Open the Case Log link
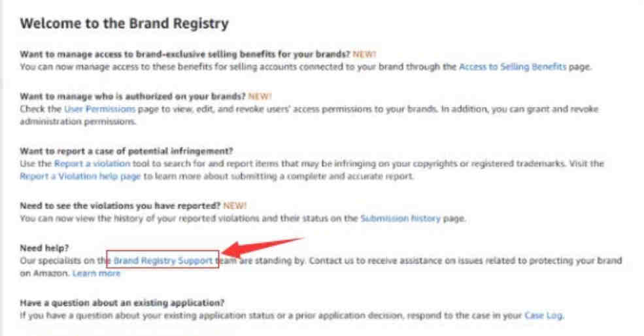This screenshot has width=644, height=336. tap(543, 316)
